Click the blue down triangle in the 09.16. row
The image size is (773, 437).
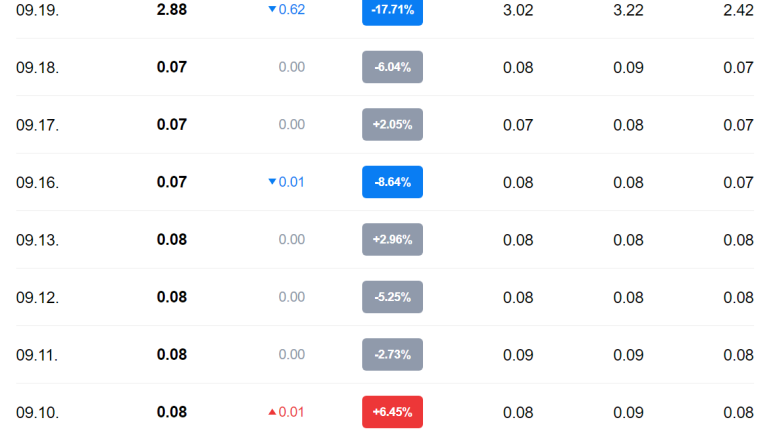[x=272, y=182]
